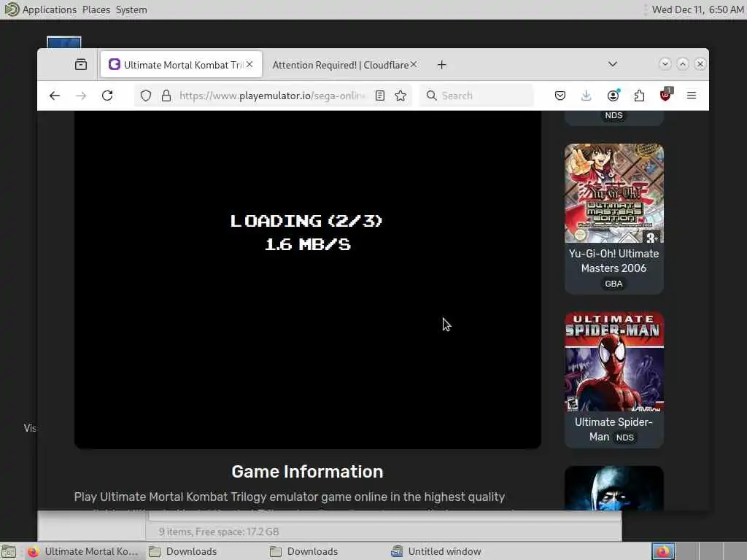Toggle reader view icon in address bar
Image resolution: width=747 pixels, height=560 pixels.
[379, 96]
